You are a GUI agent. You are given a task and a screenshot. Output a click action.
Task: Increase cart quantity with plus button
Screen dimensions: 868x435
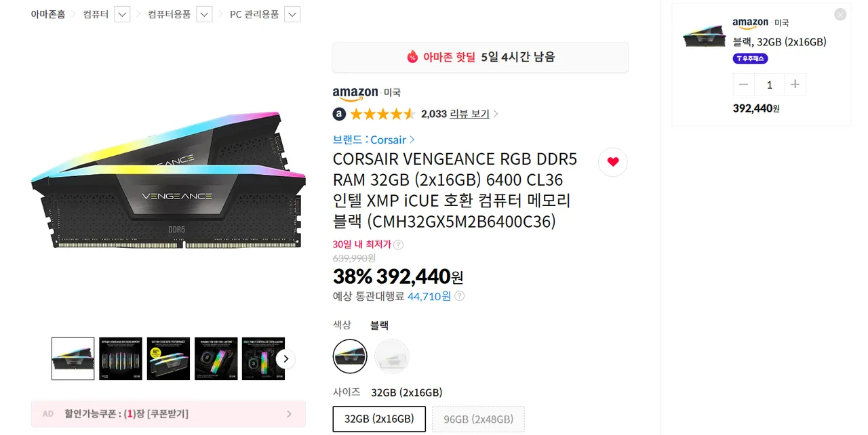pos(795,85)
